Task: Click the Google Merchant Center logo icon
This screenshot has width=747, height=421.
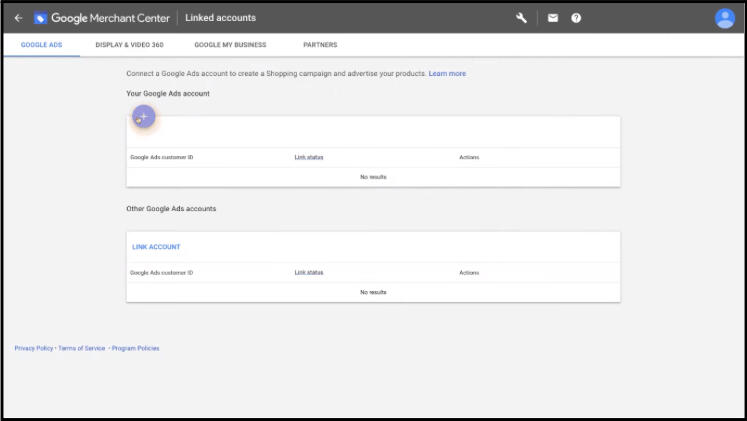Action: click(x=40, y=18)
